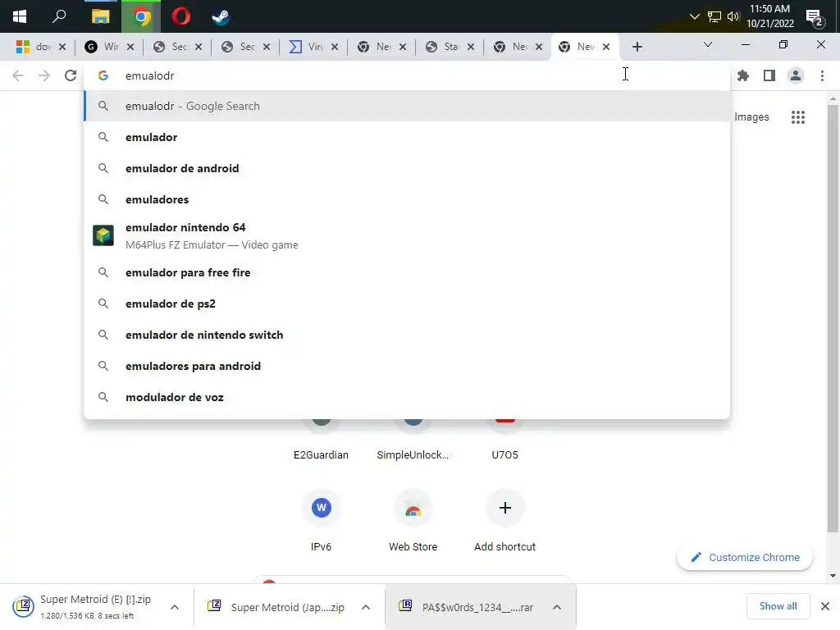Expand options for PA$$w0rds rar download

557,607
